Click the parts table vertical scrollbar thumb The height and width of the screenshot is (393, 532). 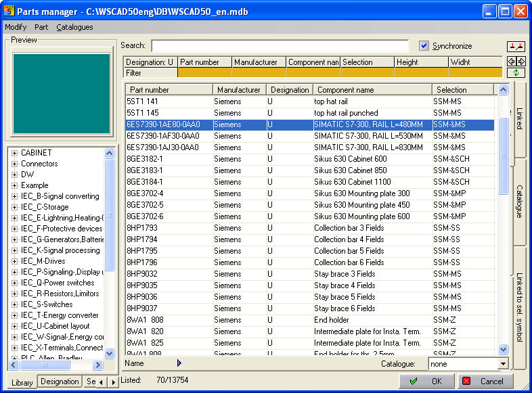pos(503,156)
